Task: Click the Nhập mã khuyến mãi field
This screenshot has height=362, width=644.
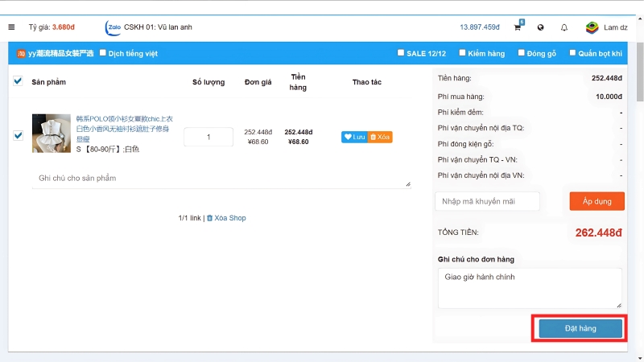Action: click(487, 201)
